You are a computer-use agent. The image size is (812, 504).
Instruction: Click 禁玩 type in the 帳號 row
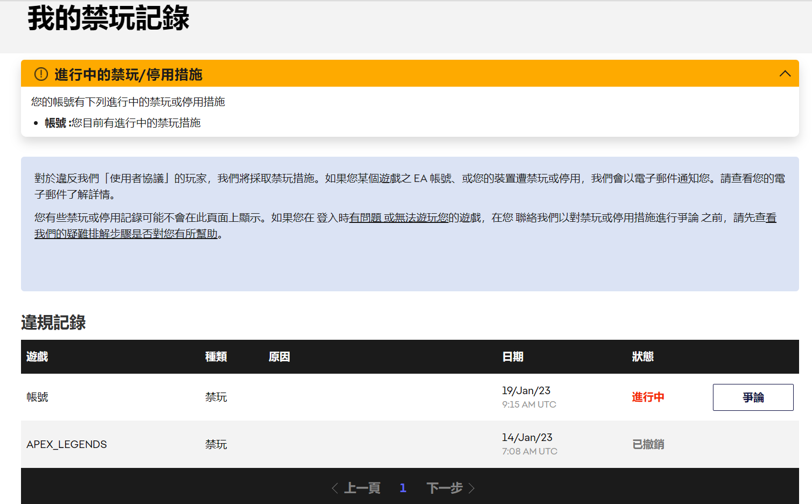(x=216, y=397)
